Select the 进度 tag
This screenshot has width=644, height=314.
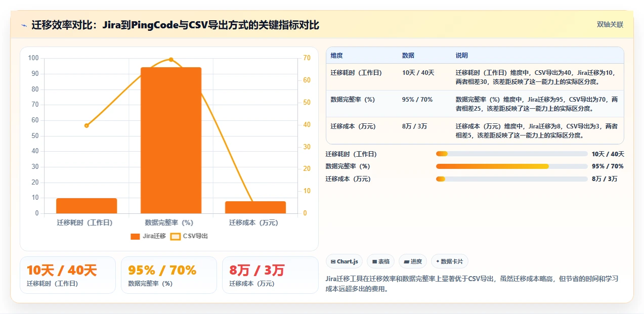pyautogui.click(x=413, y=261)
